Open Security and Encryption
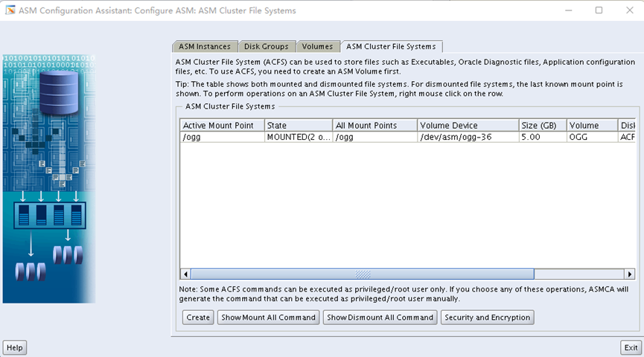This screenshot has width=644, height=357. coord(487,317)
